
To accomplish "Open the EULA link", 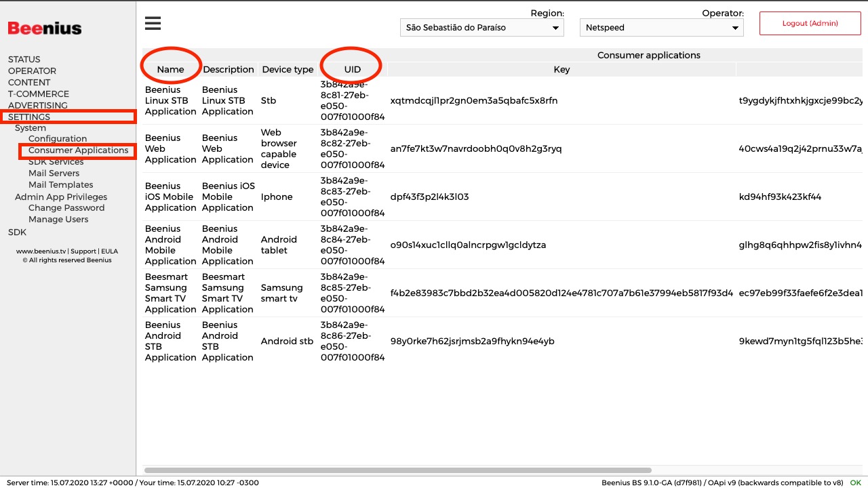I will click(x=109, y=251).
